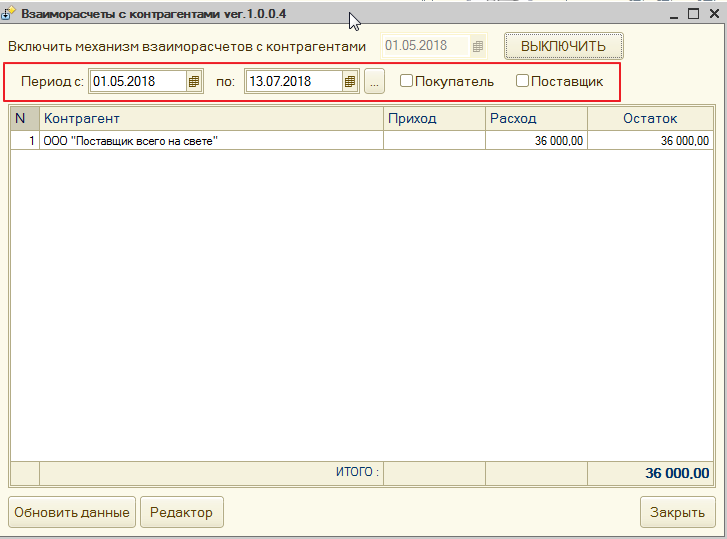Viewport: 727px width, 539px height.
Task: Sort by Контрагент column header
Action: point(211,119)
